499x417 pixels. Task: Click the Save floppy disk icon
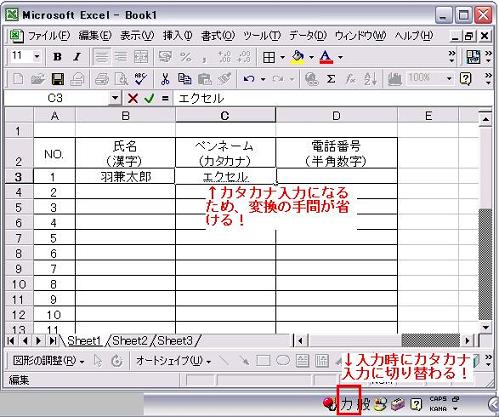(58, 79)
